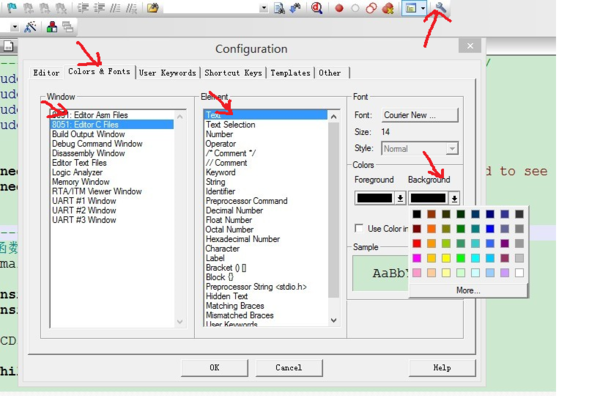This screenshot has width=600, height=396.
Task: Switch to the Templates tab
Action: [290, 73]
